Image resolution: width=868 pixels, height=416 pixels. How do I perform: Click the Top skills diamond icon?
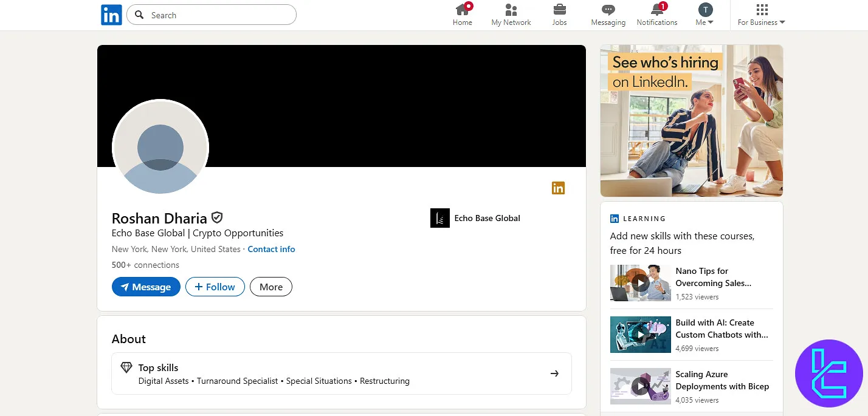[126, 367]
